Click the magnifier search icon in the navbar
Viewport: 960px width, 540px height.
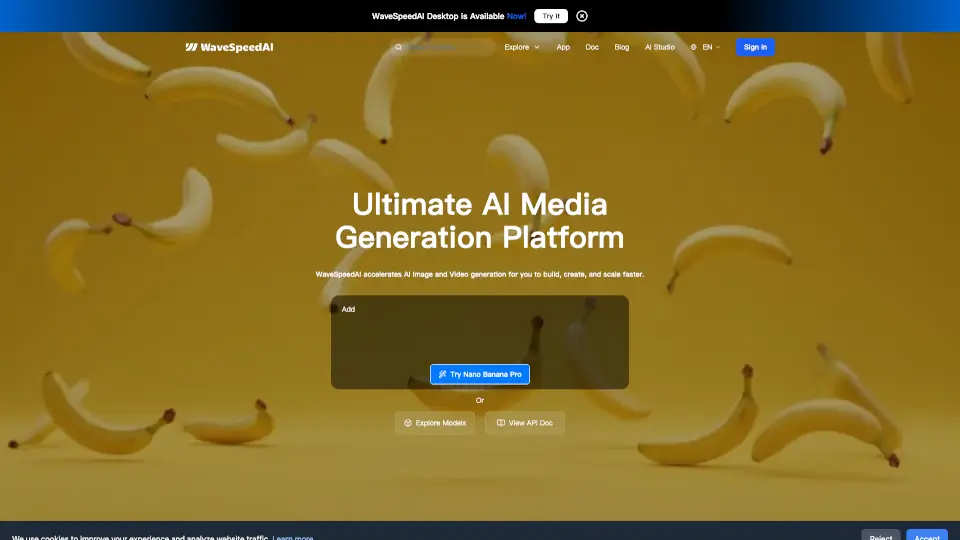point(398,47)
